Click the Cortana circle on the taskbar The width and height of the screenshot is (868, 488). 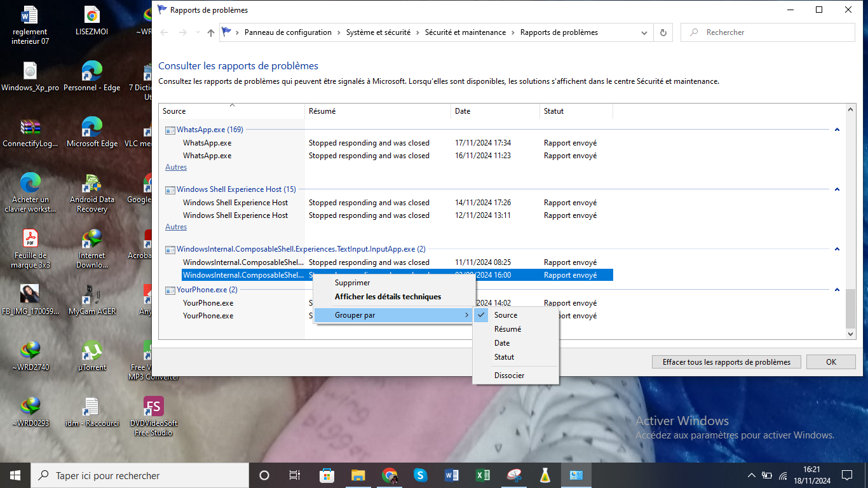pyautogui.click(x=264, y=475)
